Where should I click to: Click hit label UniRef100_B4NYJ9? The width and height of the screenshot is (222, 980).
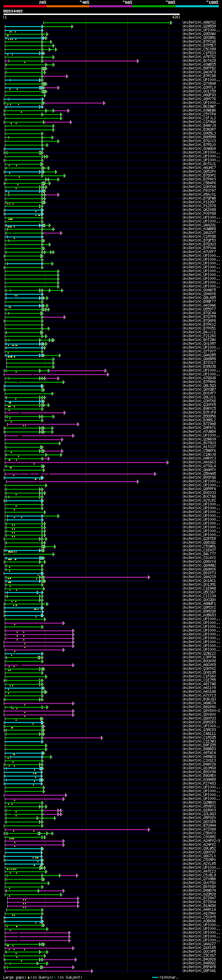[199, 125]
